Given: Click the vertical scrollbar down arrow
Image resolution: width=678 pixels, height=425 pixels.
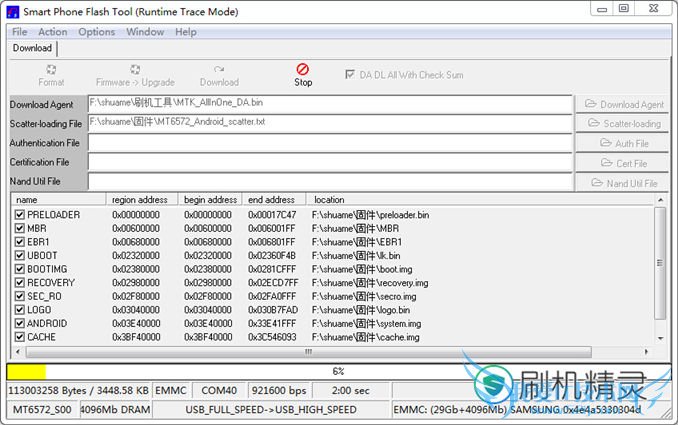Looking at the screenshot, I should 660,338.
